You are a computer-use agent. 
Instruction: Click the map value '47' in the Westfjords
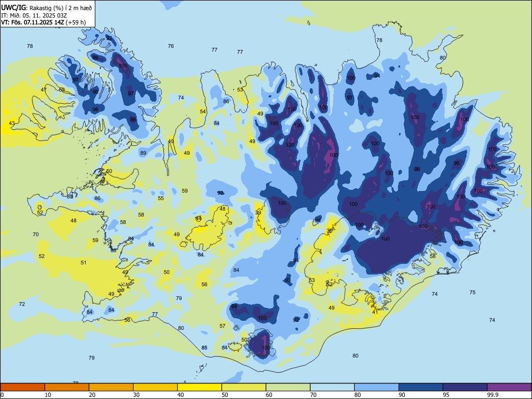pyautogui.click(x=44, y=90)
